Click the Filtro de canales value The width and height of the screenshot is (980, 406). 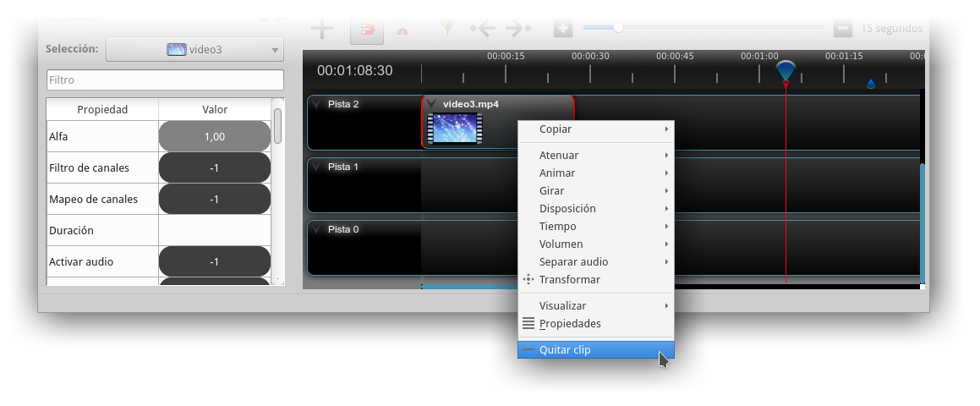[215, 167]
